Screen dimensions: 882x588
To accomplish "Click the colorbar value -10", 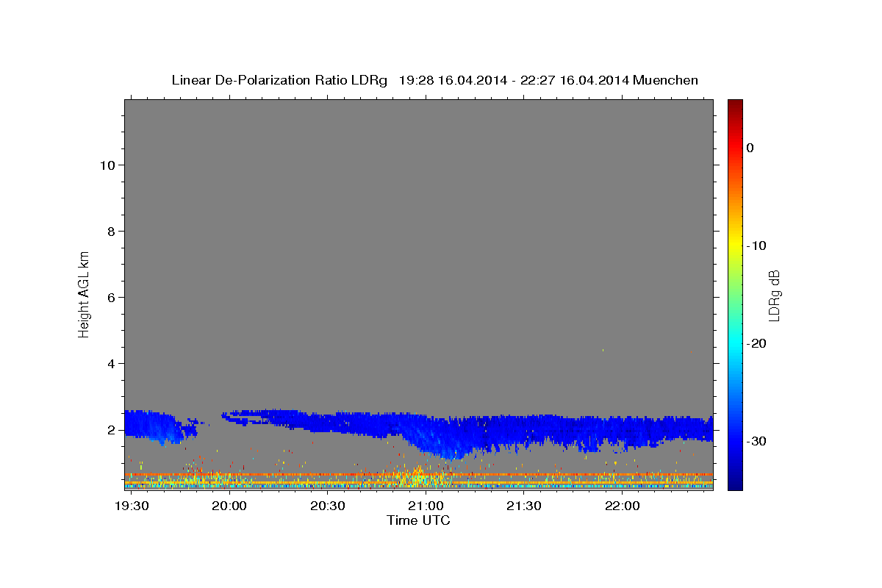I will 756,245.
